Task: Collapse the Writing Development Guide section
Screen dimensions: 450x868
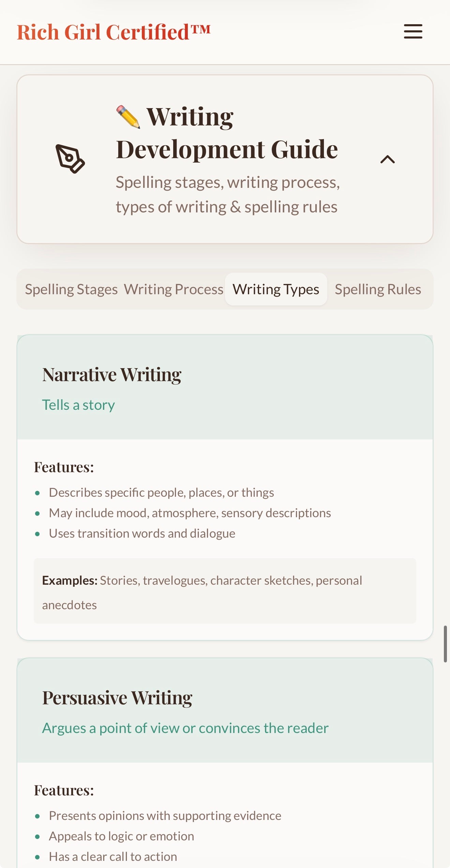Action: click(387, 159)
